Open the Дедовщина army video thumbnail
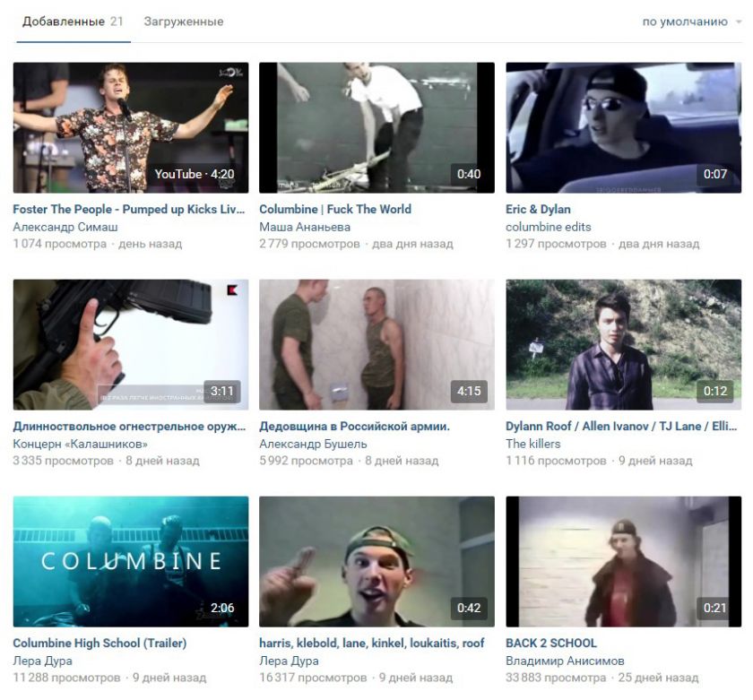The height and width of the screenshot is (700, 753). (377, 345)
